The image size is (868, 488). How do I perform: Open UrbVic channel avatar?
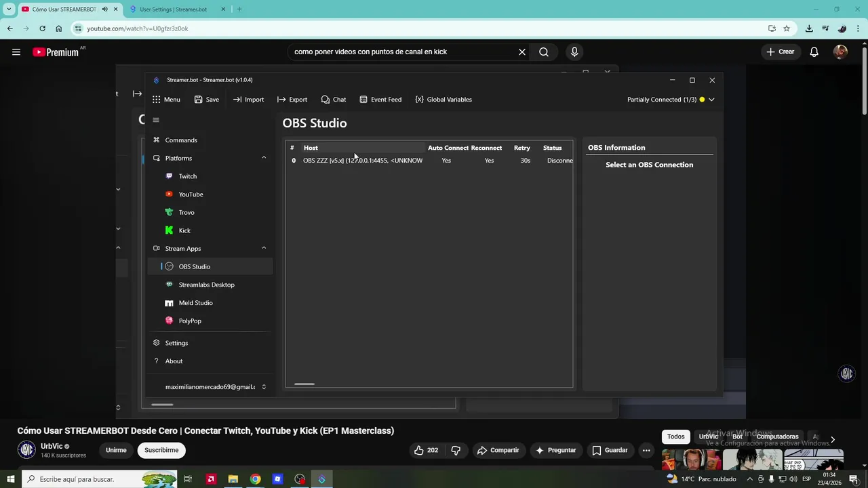point(26,450)
